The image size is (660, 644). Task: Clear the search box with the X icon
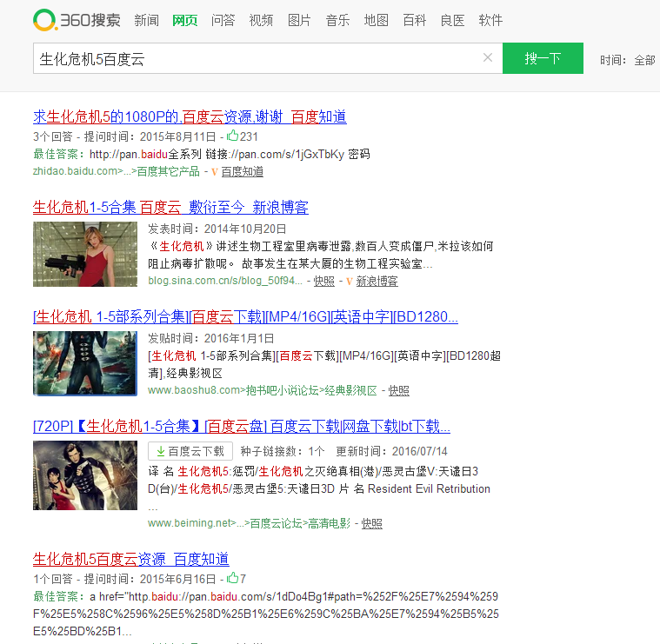click(488, 57)
